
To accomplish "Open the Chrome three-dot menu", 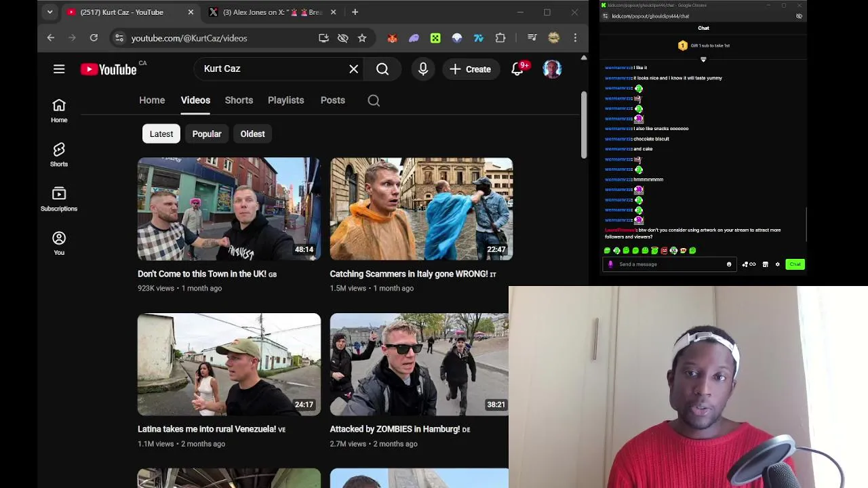I will (x=575, y=38).
